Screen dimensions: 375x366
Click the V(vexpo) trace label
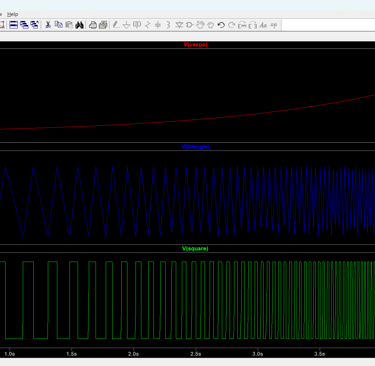(x=195, y=44)
